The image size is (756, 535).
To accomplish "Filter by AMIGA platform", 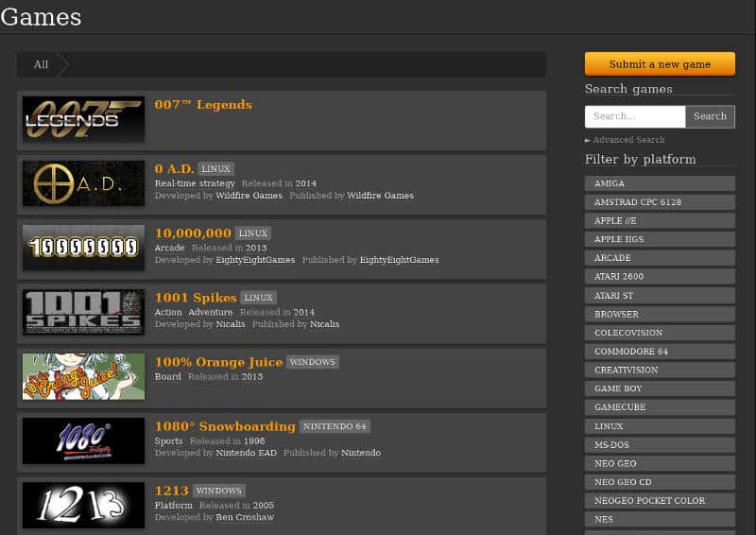I will click(x=660, y=183).
